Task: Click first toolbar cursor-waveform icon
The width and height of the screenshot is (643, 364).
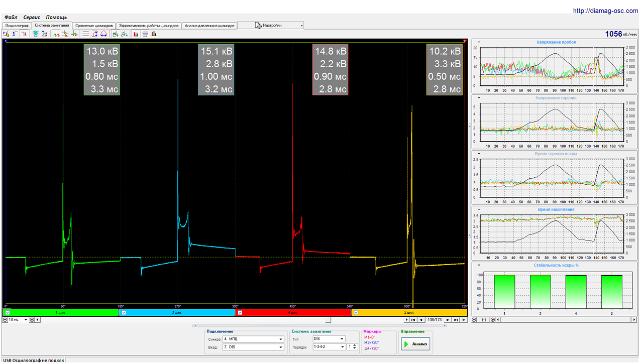Action: coord(6,34)
